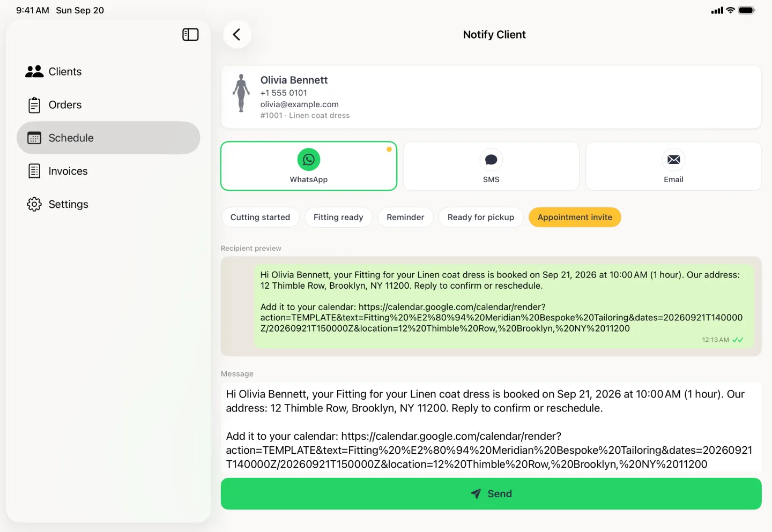The width and height of the screenshot is (772, 532).
Task: Open Invoices in the sidebar
Action: tap(108, 171)
